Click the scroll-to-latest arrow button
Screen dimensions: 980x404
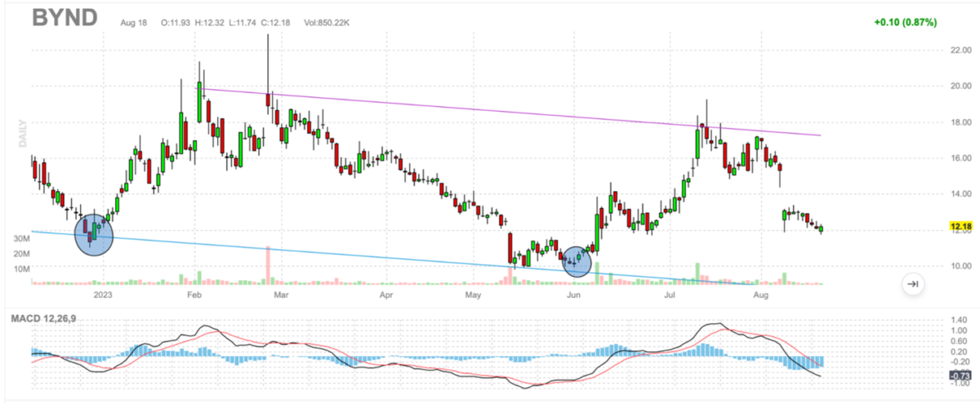pyautogui.click(x=913, y=284)
